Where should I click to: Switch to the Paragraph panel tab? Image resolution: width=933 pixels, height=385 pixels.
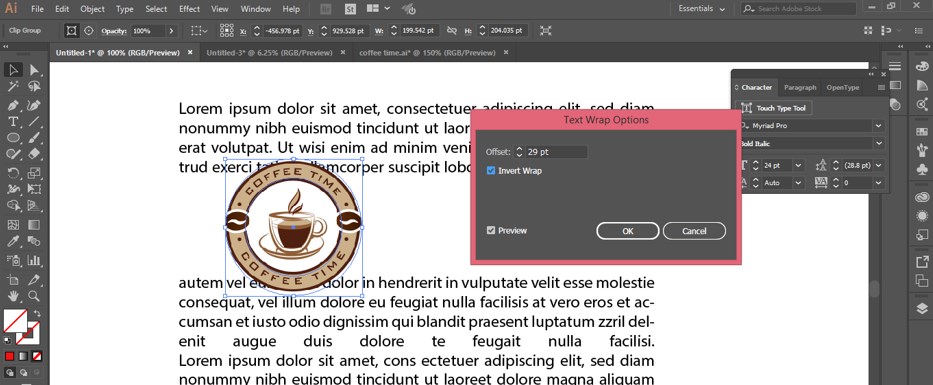[x=800, y=87]
